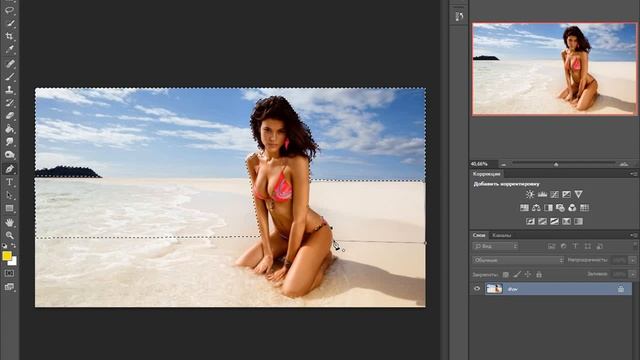Add Color Balance scales icon
The width and height of the screenshot is (640, 360).
536,208
